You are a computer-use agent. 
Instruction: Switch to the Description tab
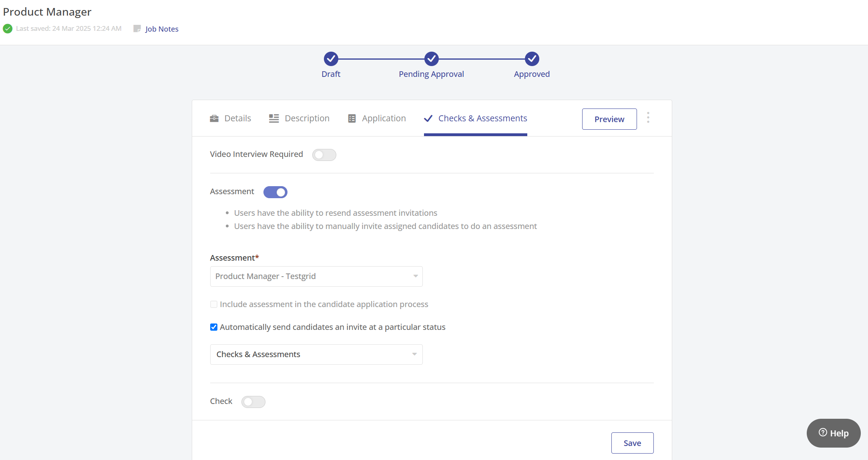pos(307,119)
